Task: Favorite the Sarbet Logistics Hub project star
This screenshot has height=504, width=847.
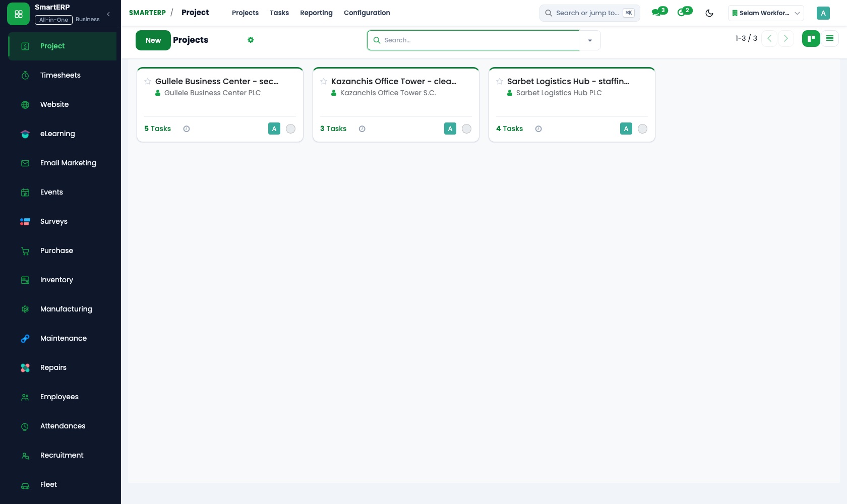Action: 500,81
